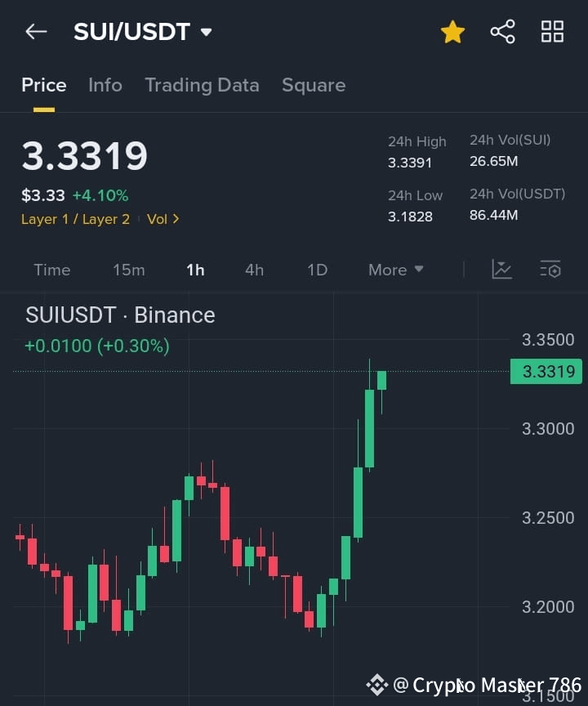Click the 3.3319 price tag on axis
This screenshot has width=588, height=706.
point(546,372)
